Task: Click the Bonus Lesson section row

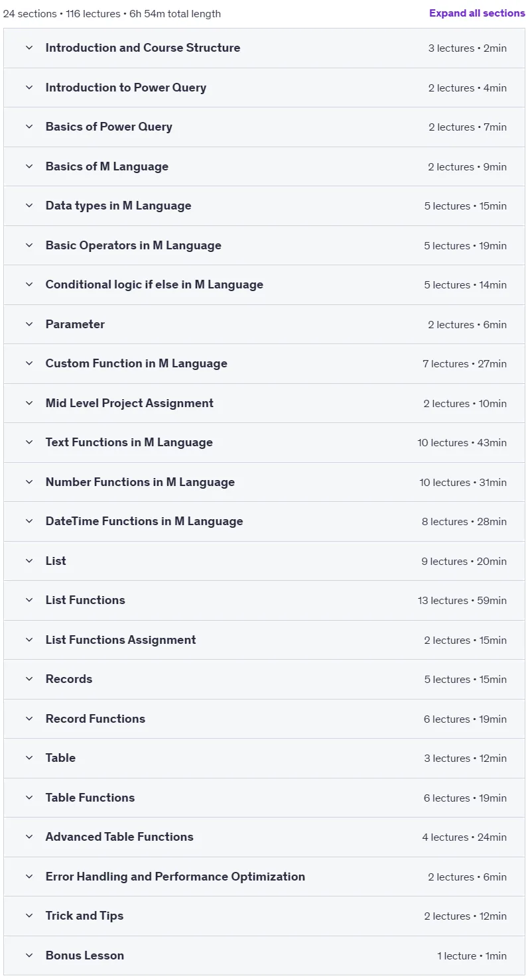Action: point(264,955)
